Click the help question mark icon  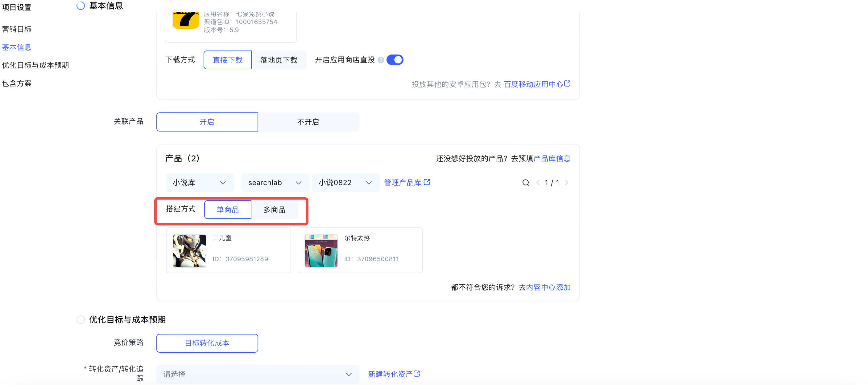click(380, 60)
